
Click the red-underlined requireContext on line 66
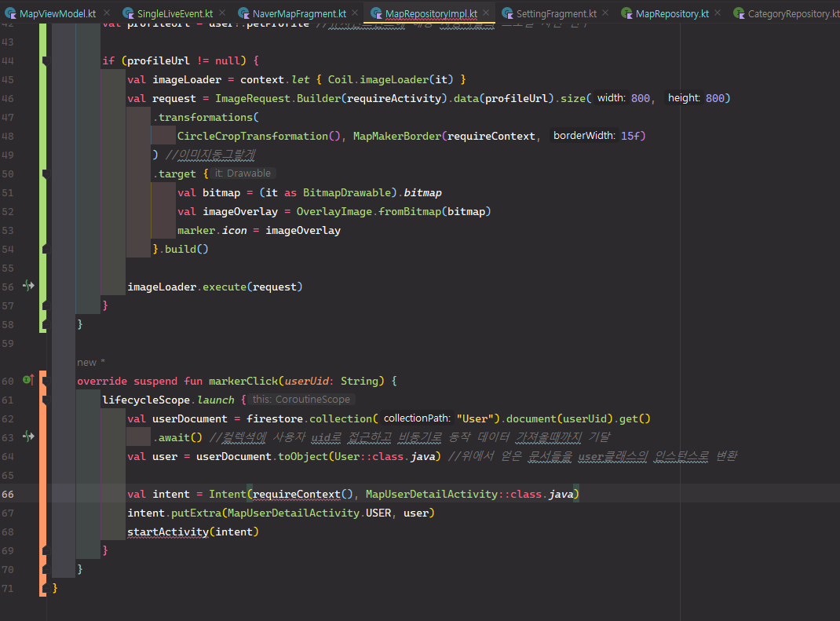(296, 494)
